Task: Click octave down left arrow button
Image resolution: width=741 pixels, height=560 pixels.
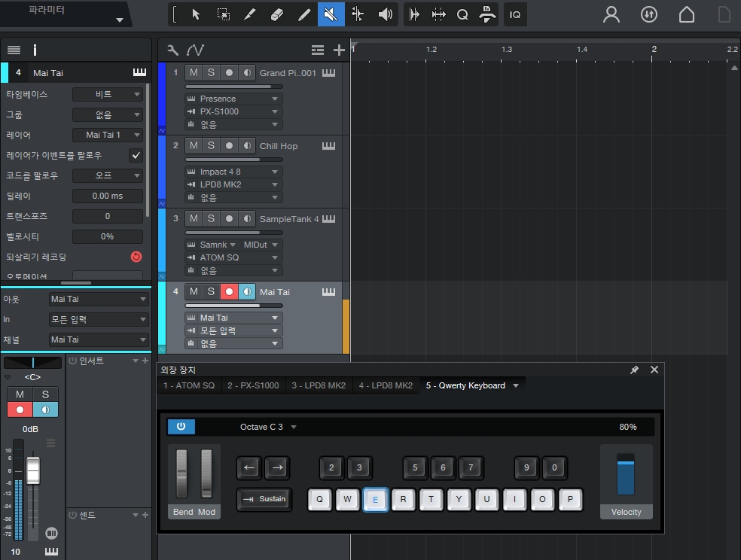Action: (x=249, y=467)
